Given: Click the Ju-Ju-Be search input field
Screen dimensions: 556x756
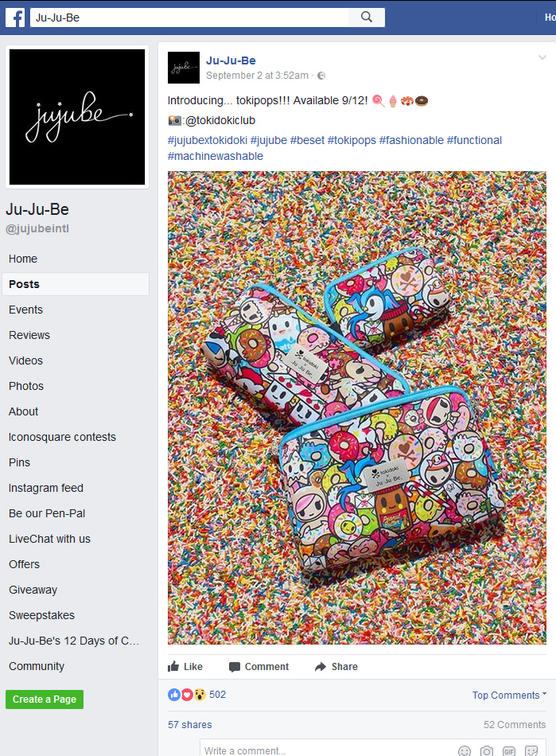Looking at the screenshot, I should [189, 18].
